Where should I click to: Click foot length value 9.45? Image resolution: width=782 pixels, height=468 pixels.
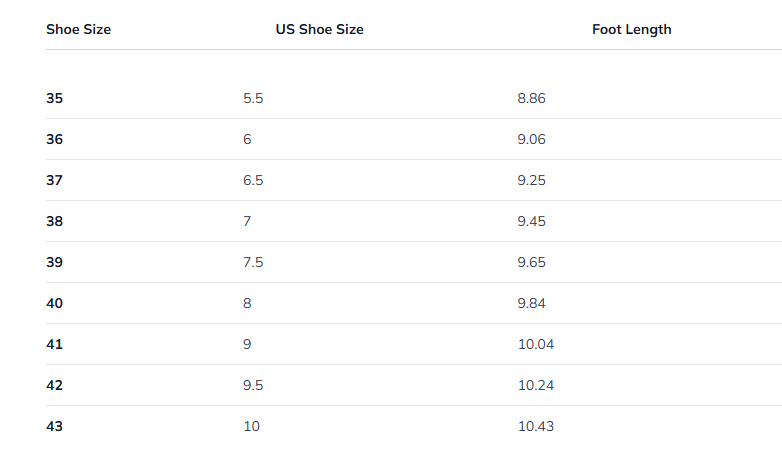pyautogui.click(x=531, y=221)
